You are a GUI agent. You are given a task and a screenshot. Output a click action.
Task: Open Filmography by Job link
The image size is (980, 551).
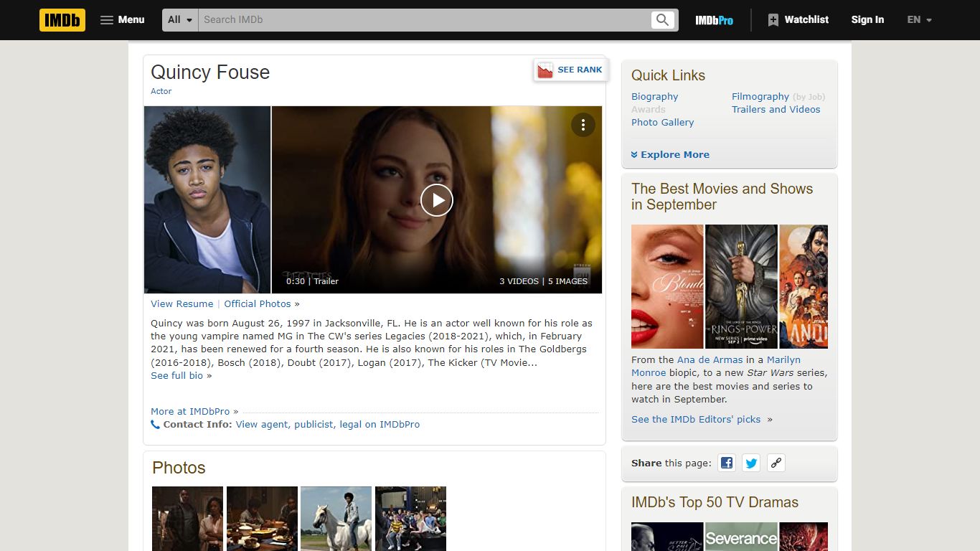tap(809, 96)
